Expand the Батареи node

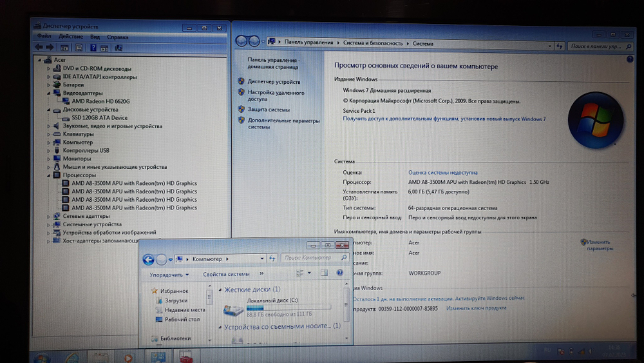click(48, 85)
